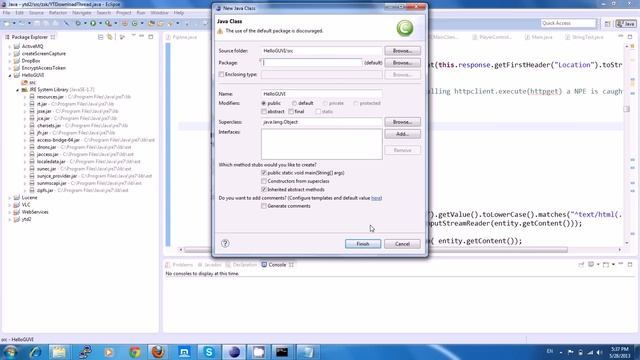Uncheck public static void main stub
Screen dimensions: 640x360
tap(264, 173)
